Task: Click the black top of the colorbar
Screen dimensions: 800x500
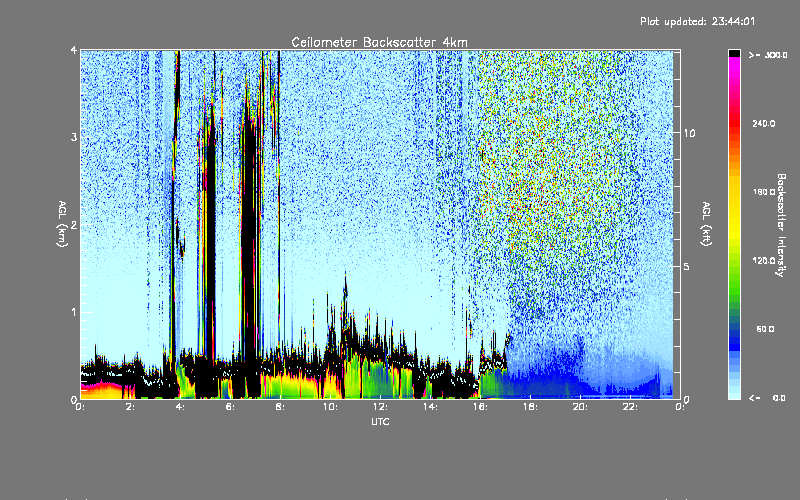Action: pos(734,53)
